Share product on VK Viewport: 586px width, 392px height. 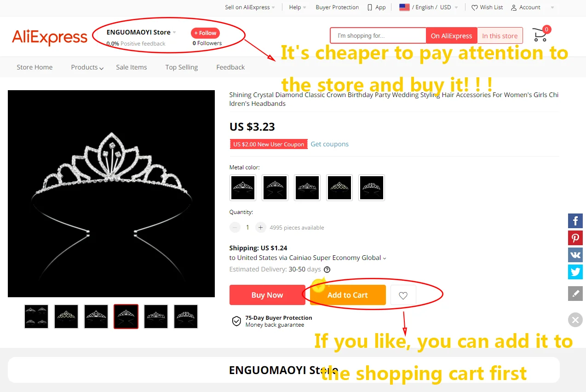point(575,255)
